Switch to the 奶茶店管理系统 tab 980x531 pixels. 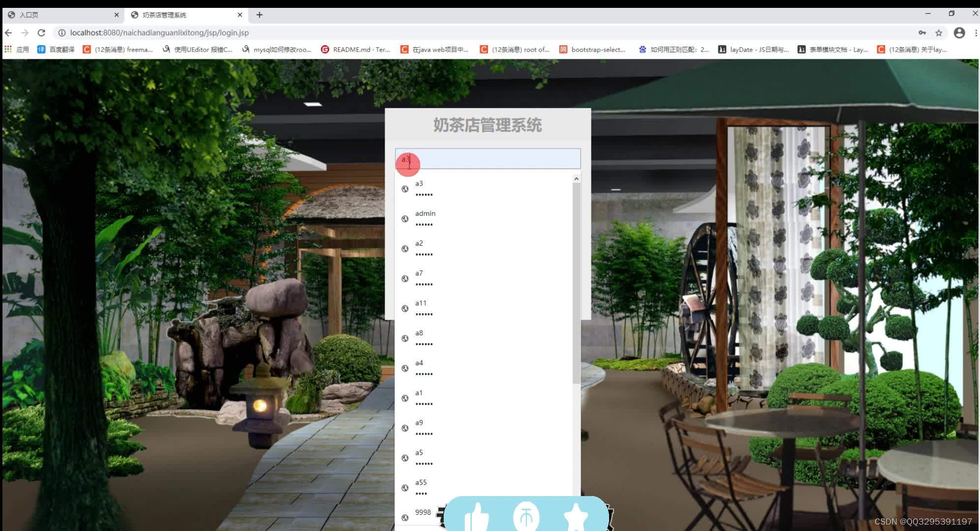pyautogui.click(x=186, y=15)
